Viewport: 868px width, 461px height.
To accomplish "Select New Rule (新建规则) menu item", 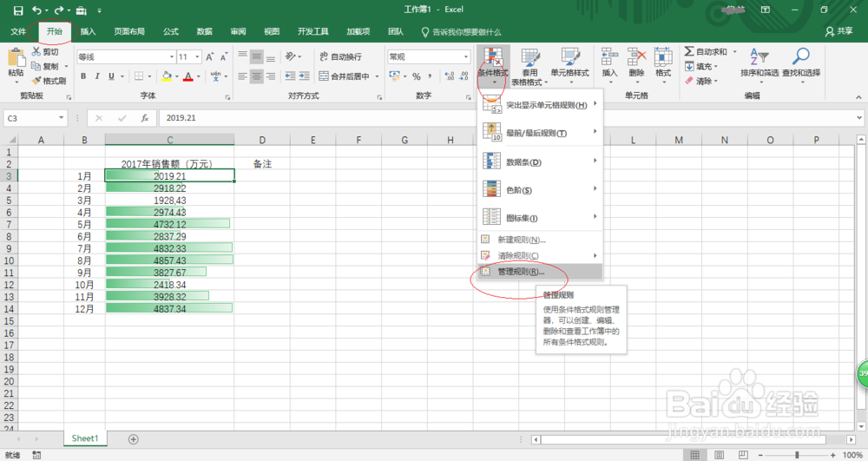I will coord(540,240).
